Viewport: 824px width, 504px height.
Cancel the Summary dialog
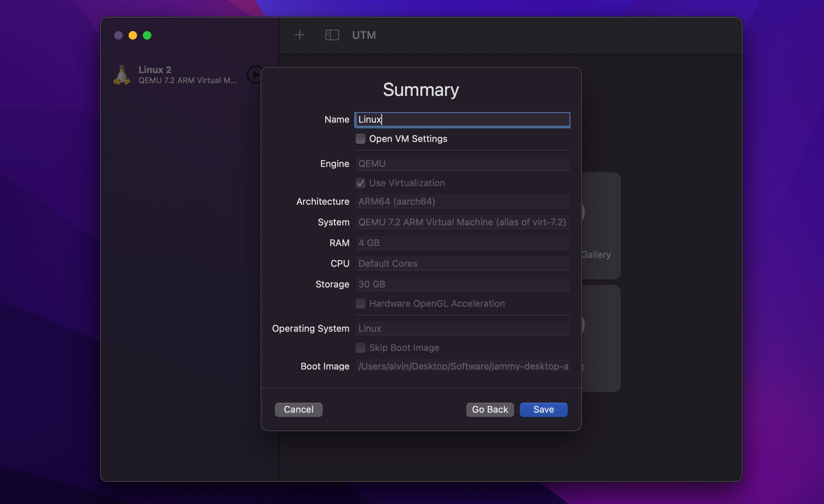[x=298, y=409]
